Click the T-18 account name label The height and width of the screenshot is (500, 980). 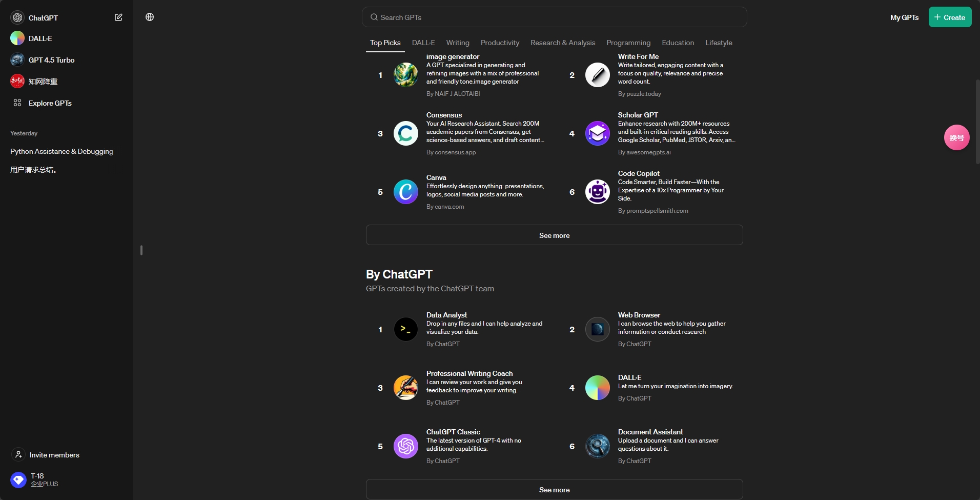[37, 476]
